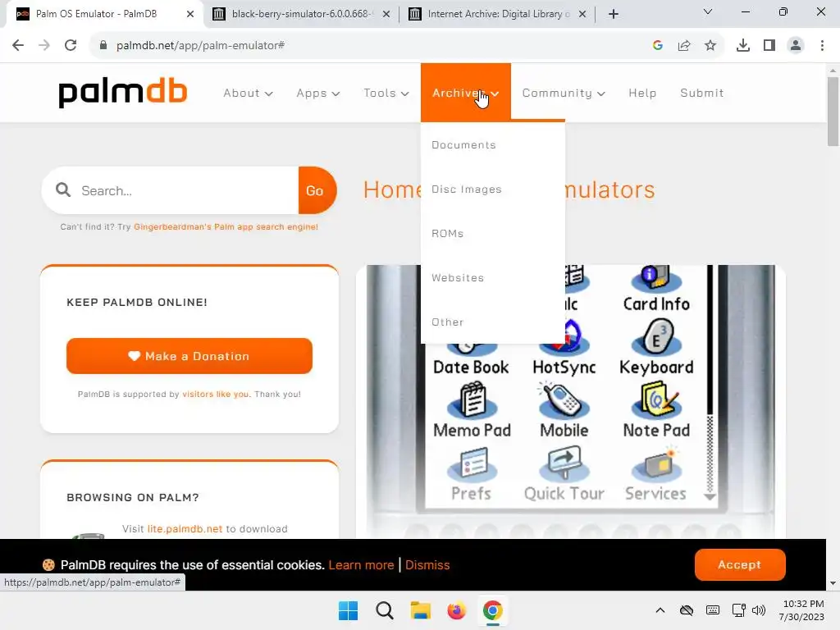This screenshot has width=840, height=630.
Task: Open clock and date panel
Action: [801, 610]
